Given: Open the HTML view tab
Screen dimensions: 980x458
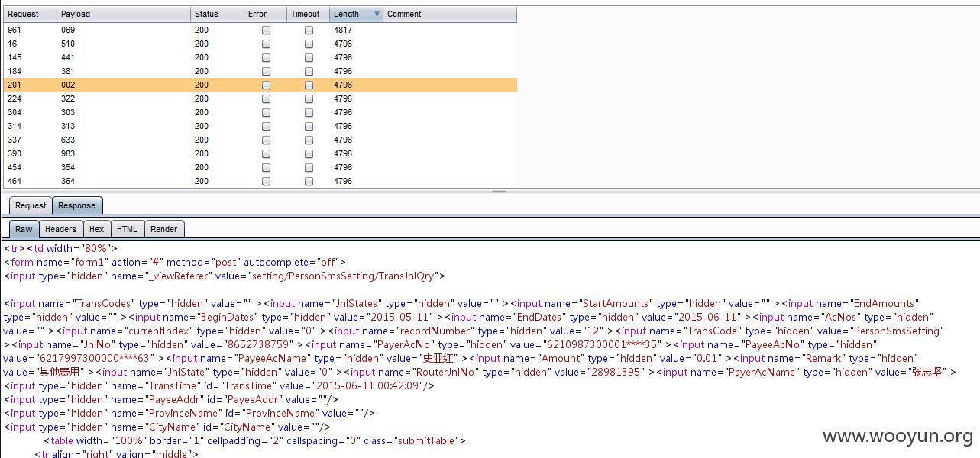Looking at the screenshot, I should (127, 229).
